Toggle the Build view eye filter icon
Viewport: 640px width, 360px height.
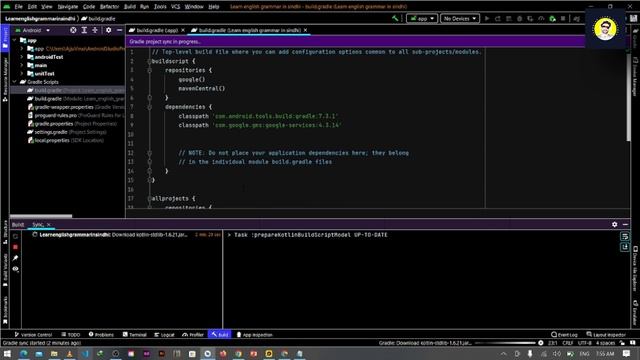(16, 269)
